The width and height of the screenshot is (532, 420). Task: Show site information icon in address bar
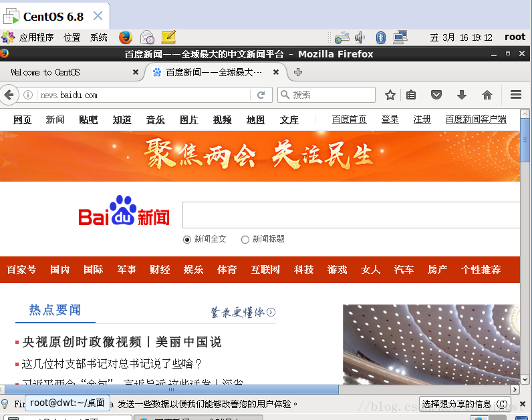click(x=28, y=95)
